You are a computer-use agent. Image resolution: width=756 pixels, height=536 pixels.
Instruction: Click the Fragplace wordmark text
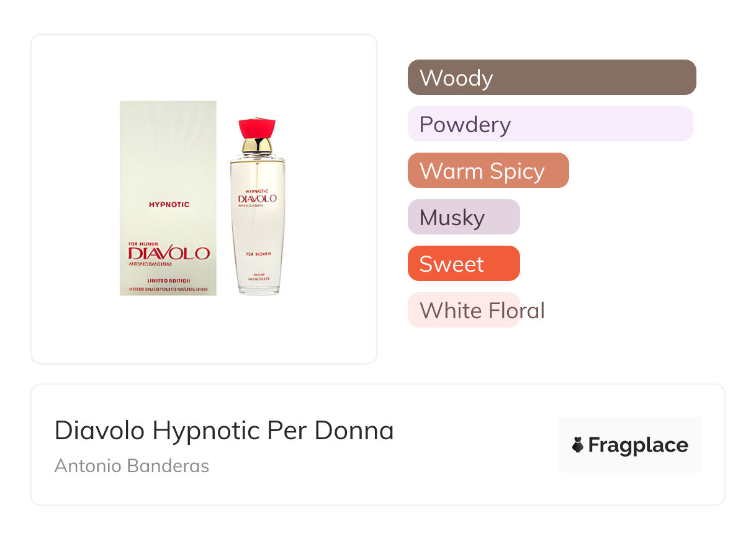(638, 445)
